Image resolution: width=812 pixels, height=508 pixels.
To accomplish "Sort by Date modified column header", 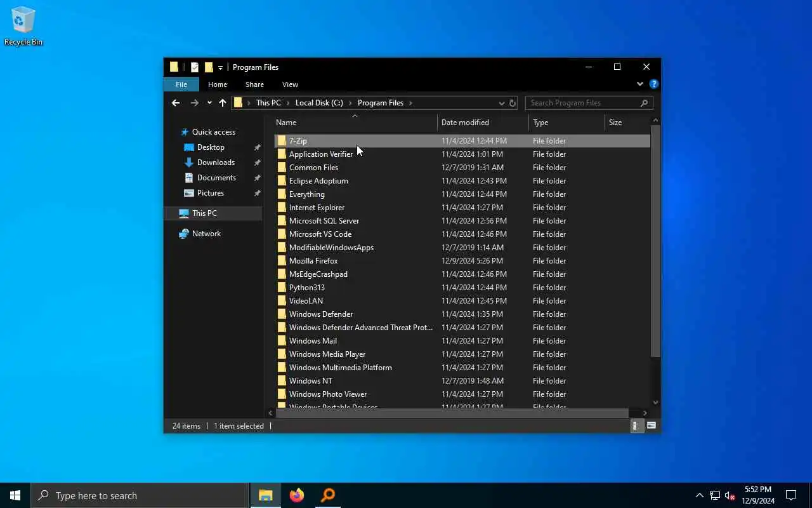I will click(483, 123).
